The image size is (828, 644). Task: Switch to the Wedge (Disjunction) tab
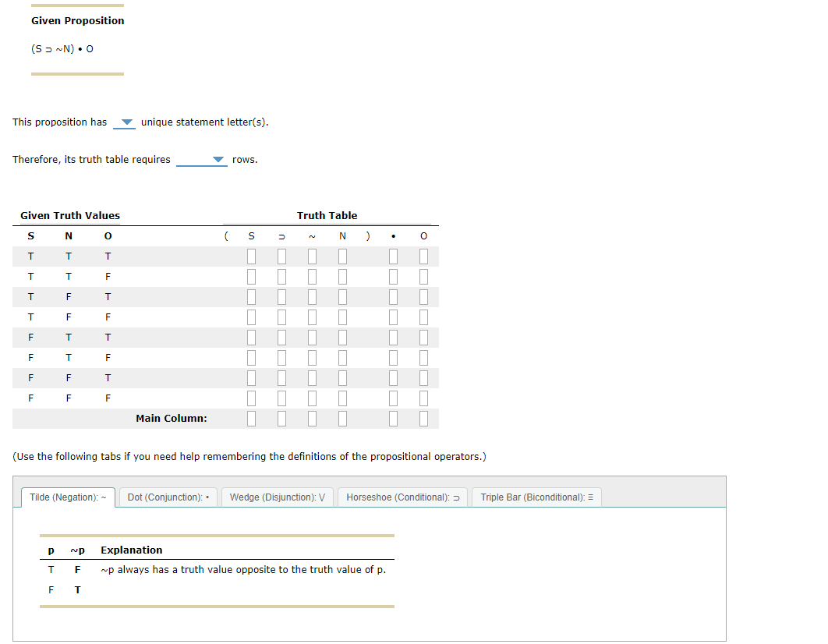[x=277, y=497]
